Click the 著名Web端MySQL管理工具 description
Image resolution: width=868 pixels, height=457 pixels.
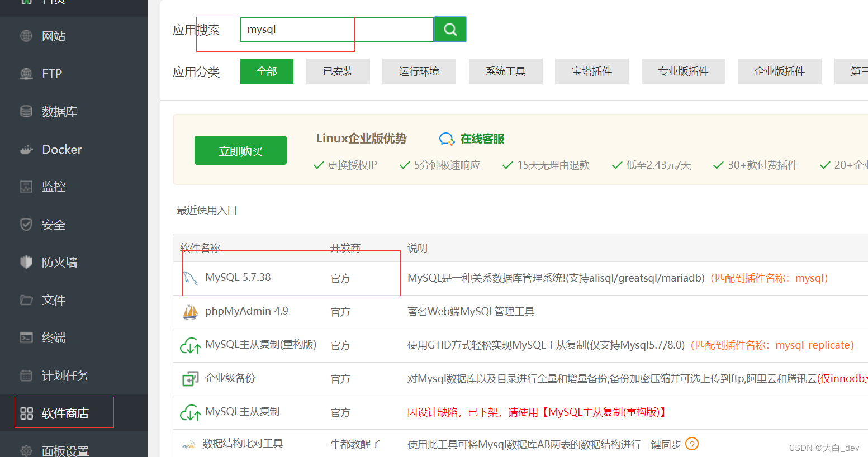pos(471,312)
